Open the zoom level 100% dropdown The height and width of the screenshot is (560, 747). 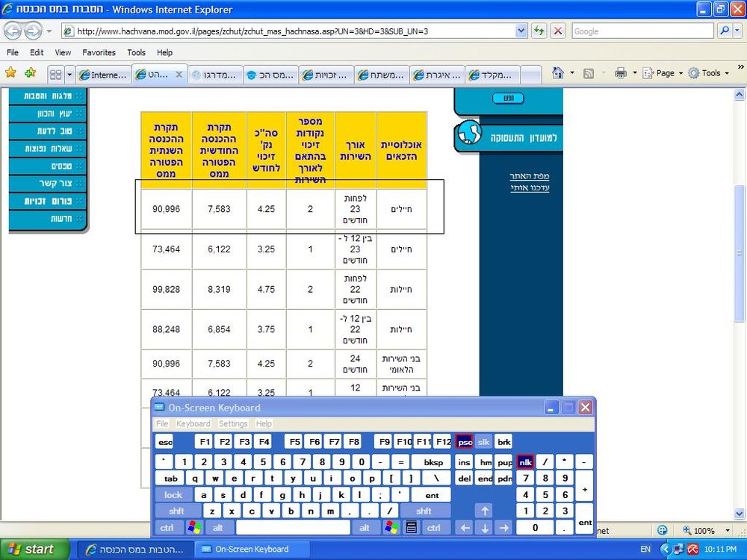(728, 530)
